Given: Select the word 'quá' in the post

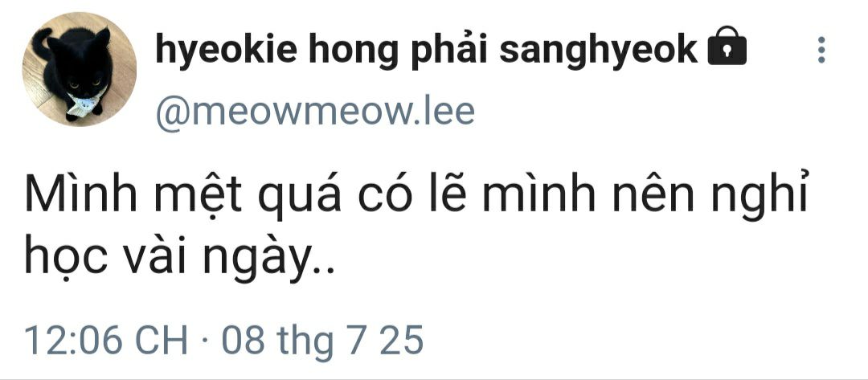Looking at the screenshot, I should coord(298,198).
